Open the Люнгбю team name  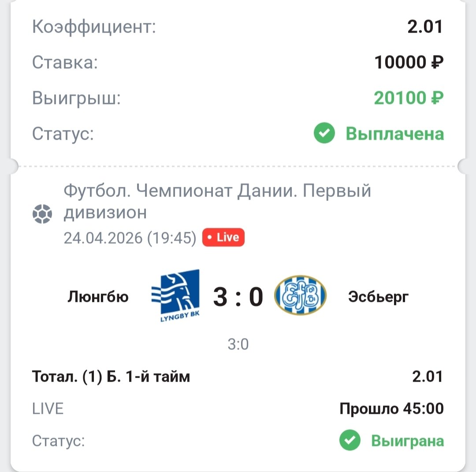click(x=98, y=297)
